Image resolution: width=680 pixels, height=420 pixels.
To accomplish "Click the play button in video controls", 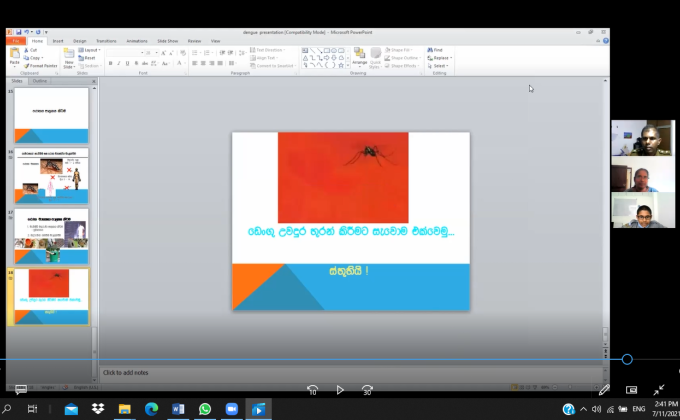I will (x=340, y=390).
